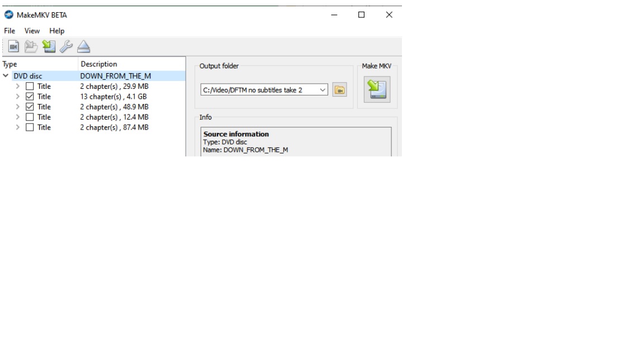Start ripping with the Make MKV button
This screenshot has width=644, height=362.
(377, 89)
